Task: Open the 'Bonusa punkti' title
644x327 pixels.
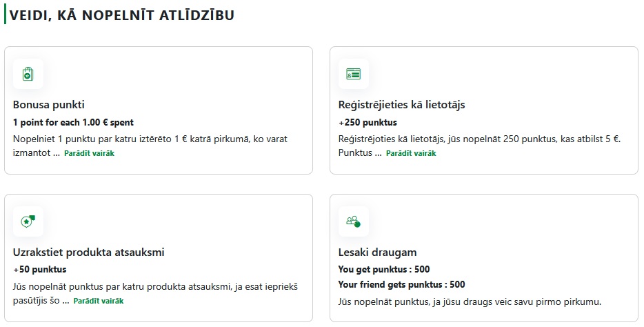Action: click(48, 105)
